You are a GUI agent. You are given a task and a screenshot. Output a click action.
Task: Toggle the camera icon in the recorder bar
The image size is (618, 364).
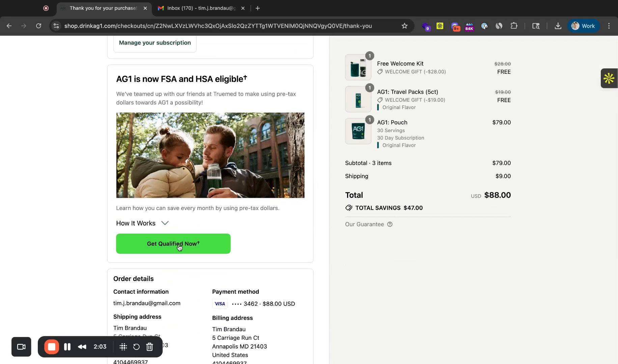[21, 346]
